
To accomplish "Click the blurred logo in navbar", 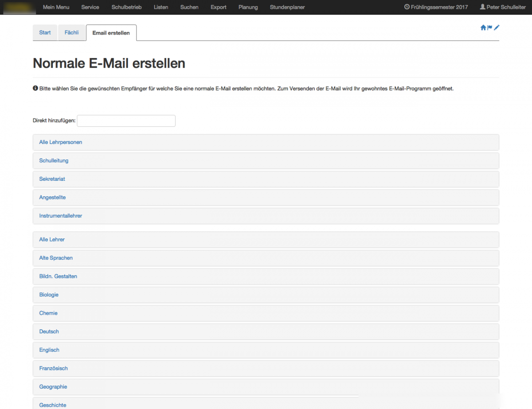I will point(19,7).
